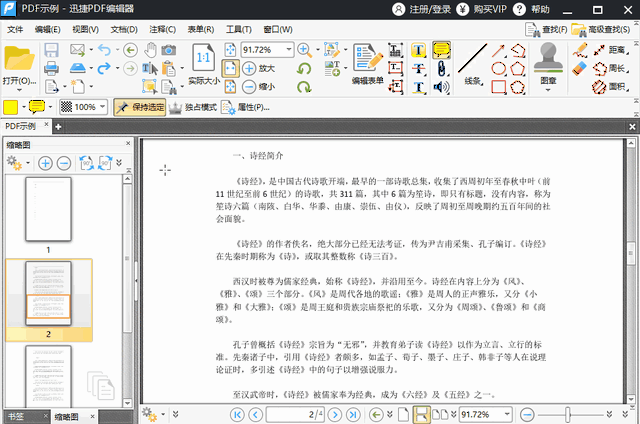
Task: Select page 1 thumbnail
Action: (48, 209)
